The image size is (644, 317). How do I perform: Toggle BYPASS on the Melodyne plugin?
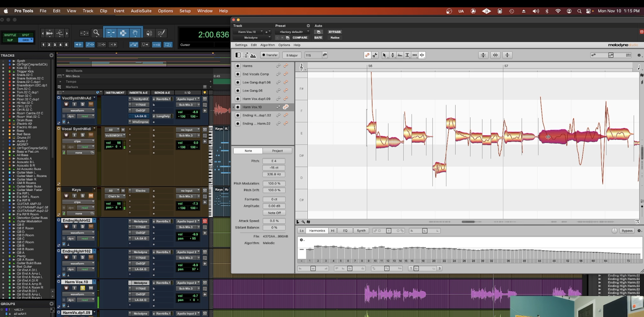(x=335, y=32)
